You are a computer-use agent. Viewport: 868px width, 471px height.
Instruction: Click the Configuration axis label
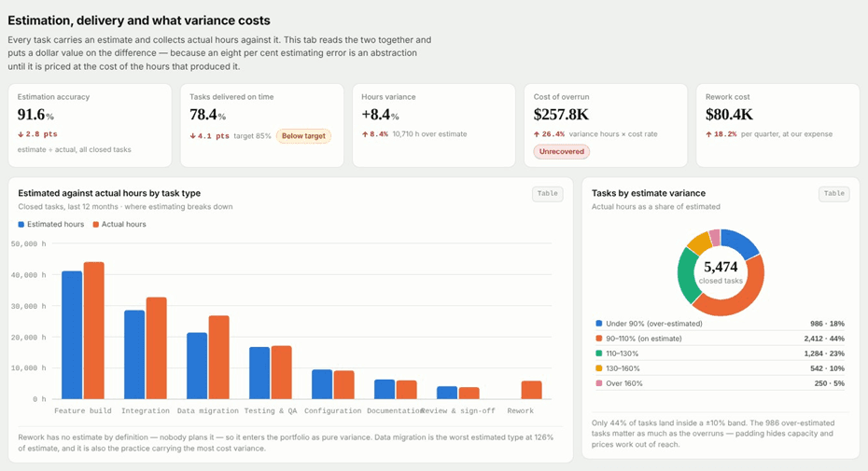point(332,410)
